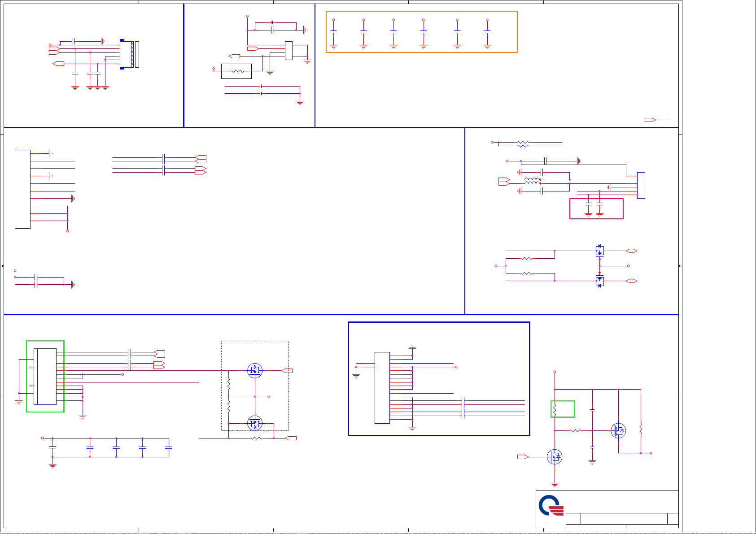This screenshot has width=756, height=534.
Task: Select the upper diode-protected transistor near right edge
Action: [600, 251]
